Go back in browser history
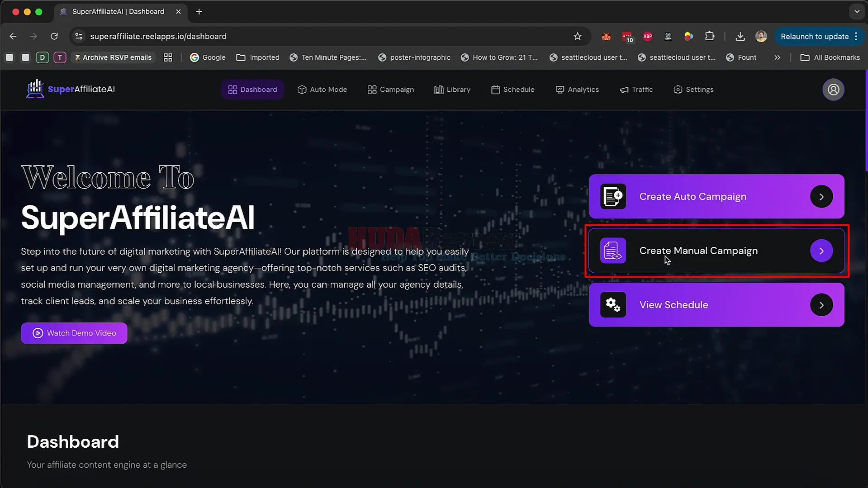Viewport: 868px width, 488px height. click(x=13, y=36)
